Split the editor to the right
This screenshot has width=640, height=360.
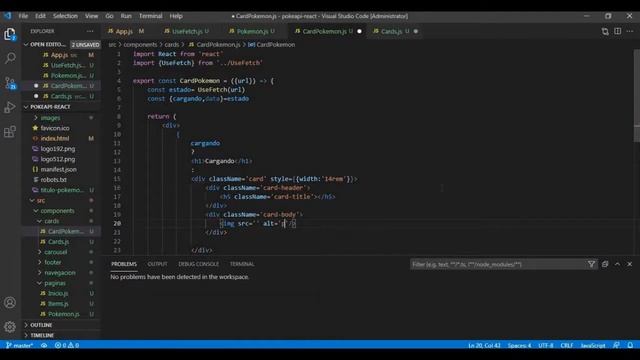(x=618, y=31)
